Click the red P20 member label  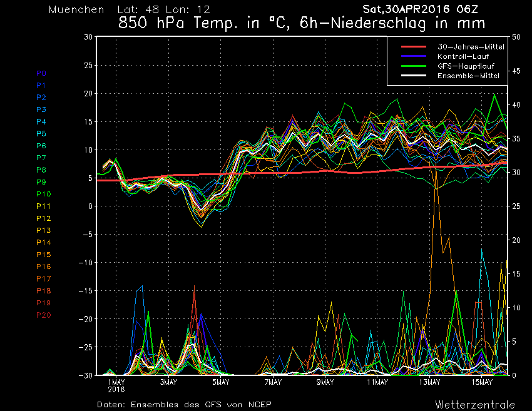tap(44, 315)
